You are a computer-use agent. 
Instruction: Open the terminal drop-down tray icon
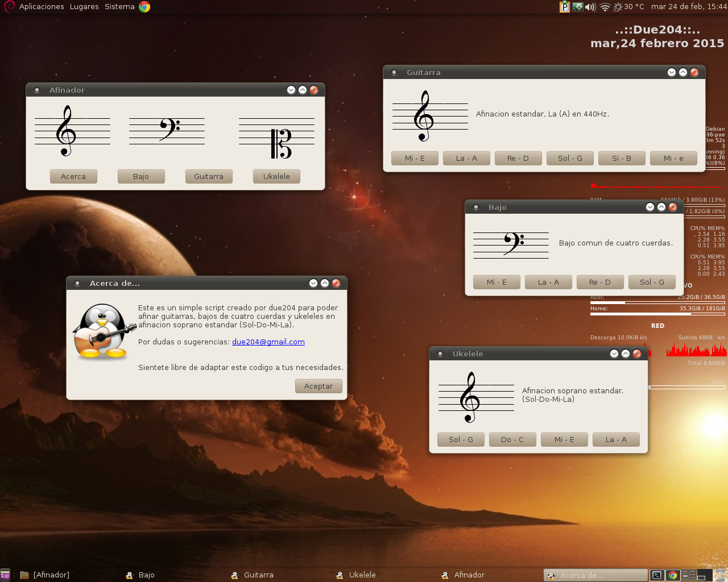point(578,7)
